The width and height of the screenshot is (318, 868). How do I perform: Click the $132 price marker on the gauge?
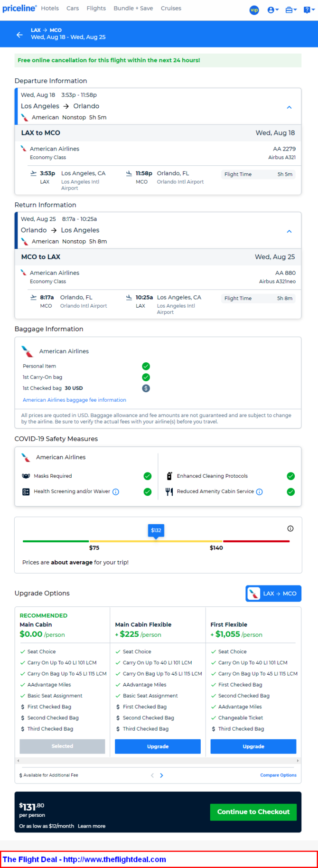156,530
